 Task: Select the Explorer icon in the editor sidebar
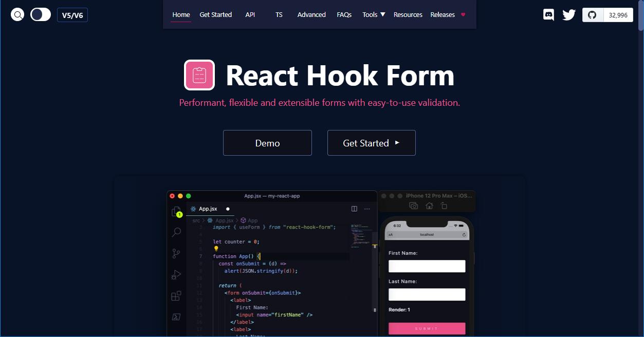pos(176,211)
